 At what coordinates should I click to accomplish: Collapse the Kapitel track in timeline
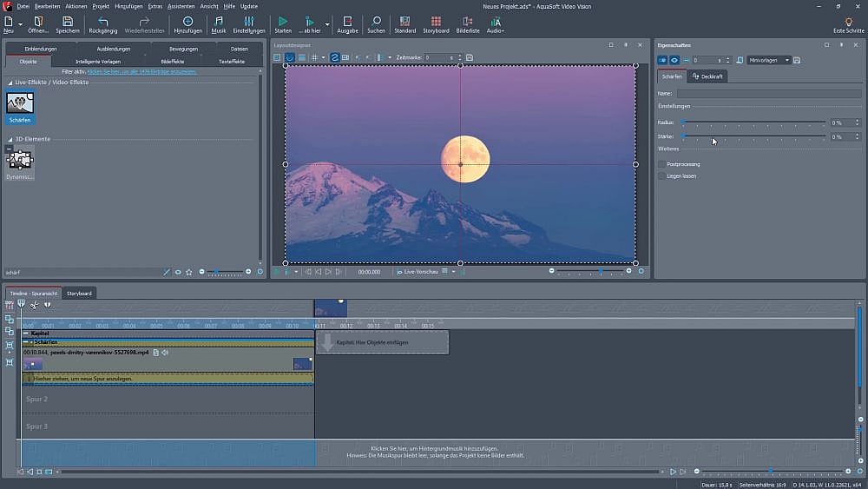pos(26,334)
